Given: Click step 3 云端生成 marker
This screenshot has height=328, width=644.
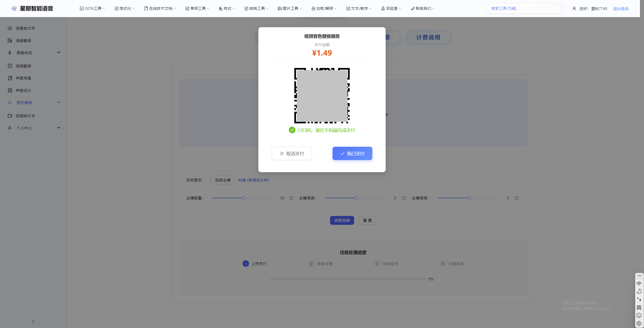Looking at the screenshot, I should [377, 264].
